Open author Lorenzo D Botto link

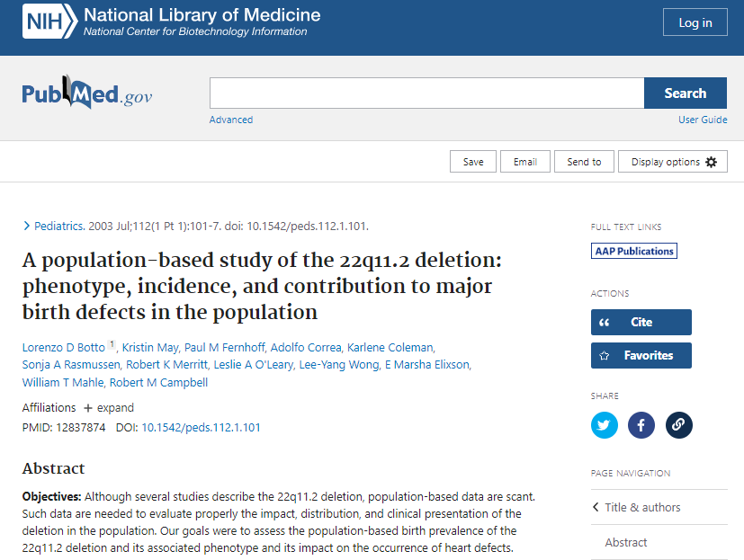click(64, 348)
